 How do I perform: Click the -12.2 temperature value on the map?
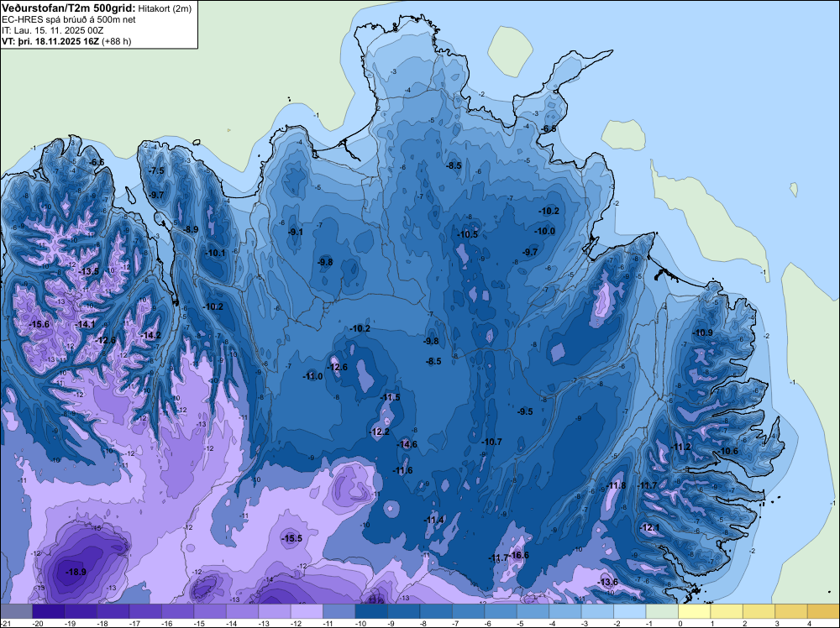pyautogui.click(x=379, y=432)
